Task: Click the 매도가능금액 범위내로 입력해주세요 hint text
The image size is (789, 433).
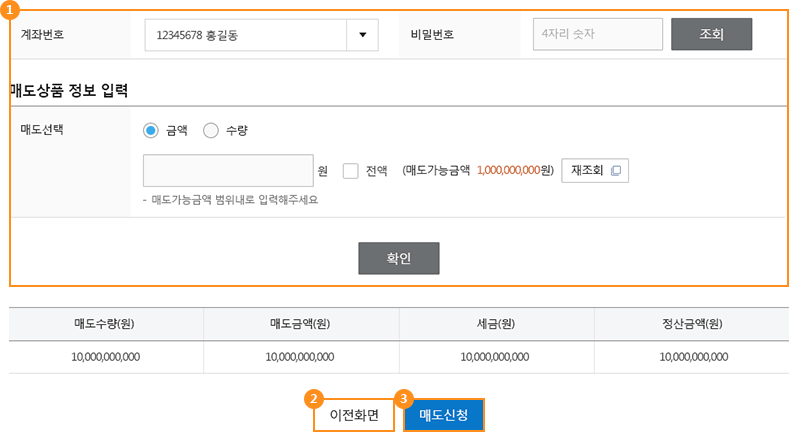Action: [234, 200]
